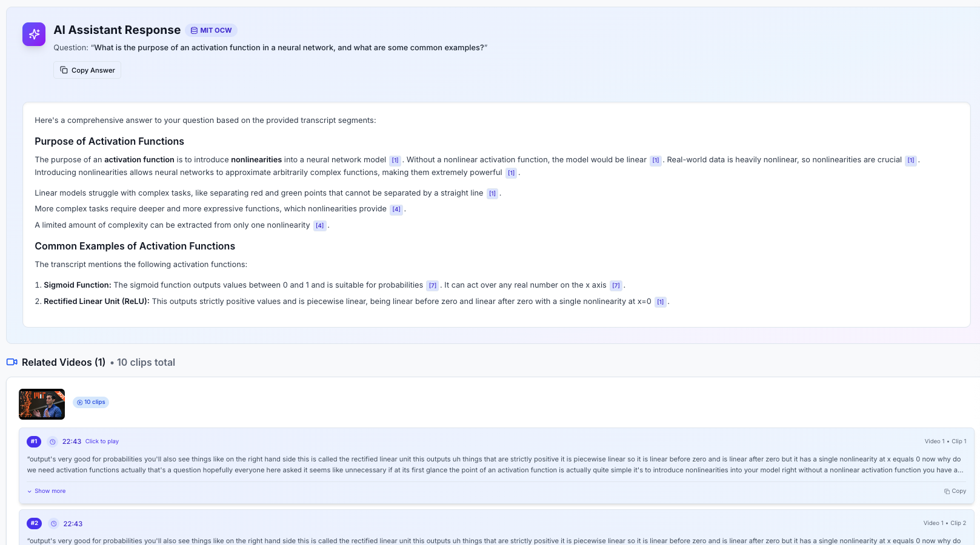Click the 'Sigmoid Function:' list label
The image size is (980, 545).
tap(78, 285)
